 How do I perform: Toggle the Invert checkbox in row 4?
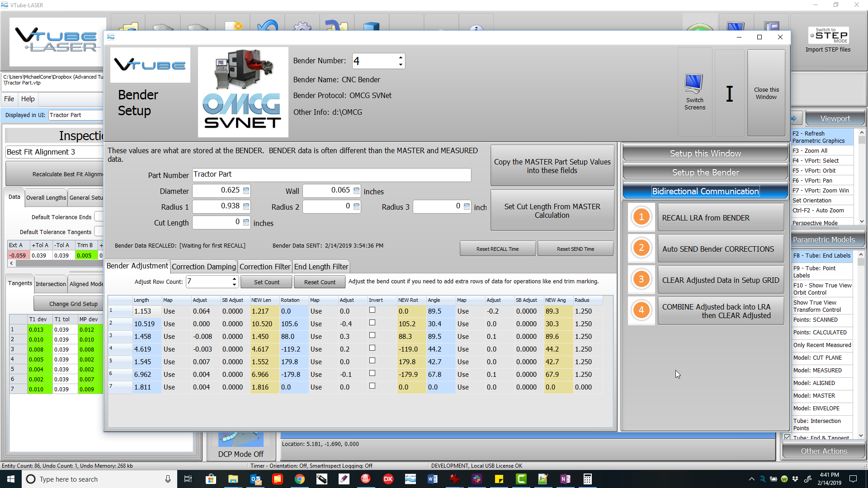(x=372, y=348)
